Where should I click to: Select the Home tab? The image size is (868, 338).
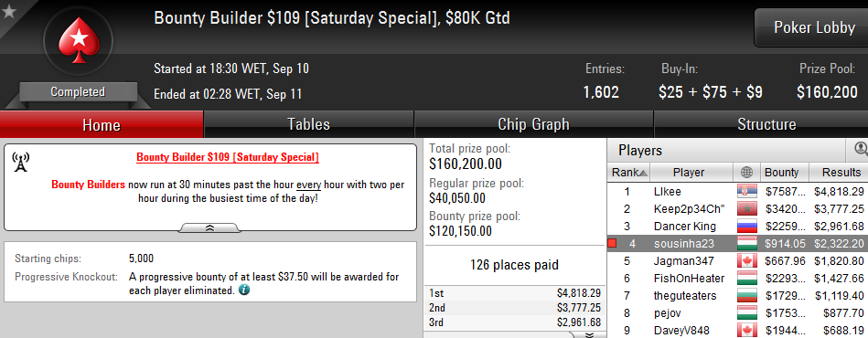coord(102,124)
